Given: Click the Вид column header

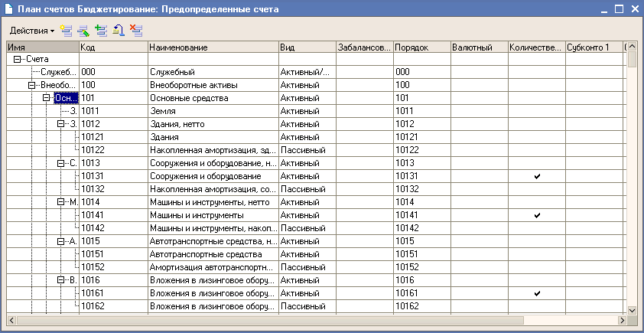Looking at the screenshot, I should (x=307, y=47).
